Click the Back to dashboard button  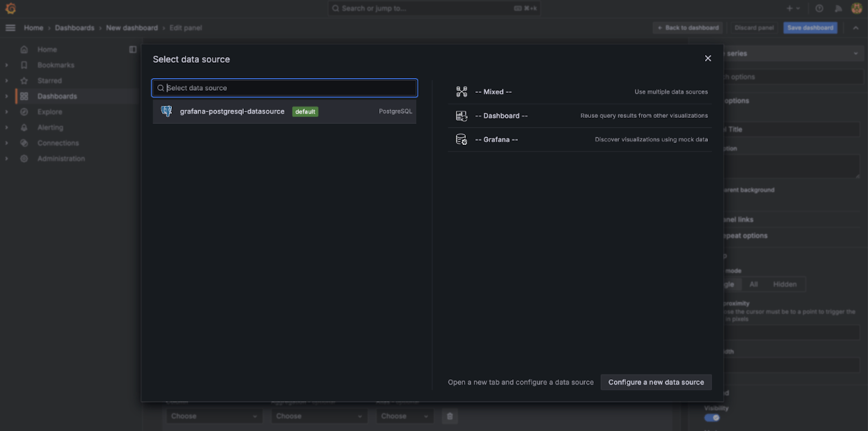pyautogui.click(x=688, y=28)
